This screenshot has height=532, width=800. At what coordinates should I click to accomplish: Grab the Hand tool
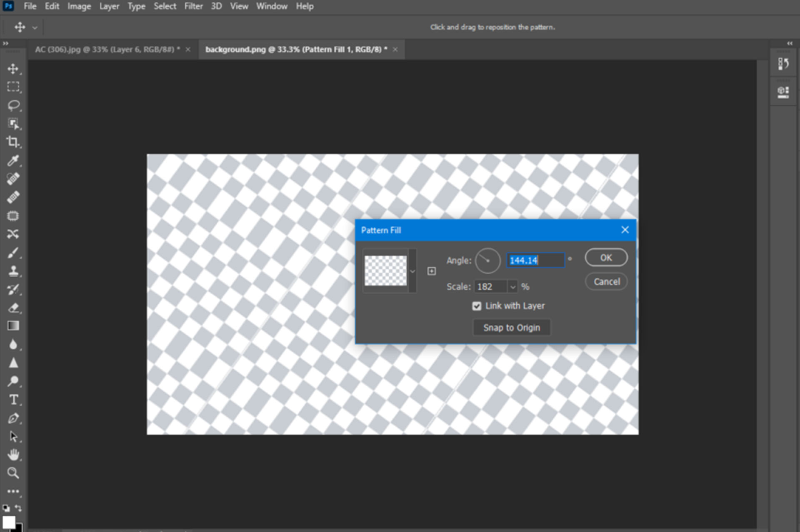(x=14, y=454)
